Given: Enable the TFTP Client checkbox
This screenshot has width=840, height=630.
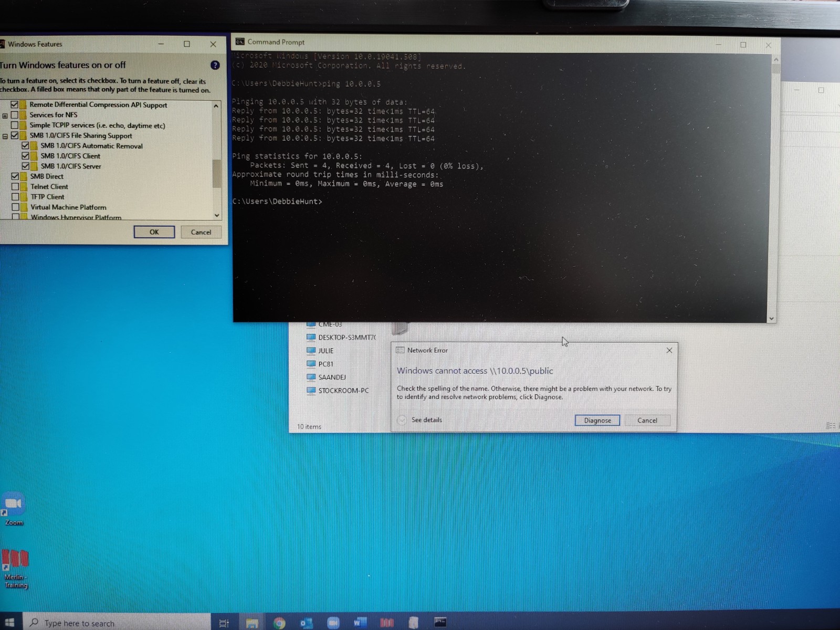Looking at the screenshot, I should coord(15,197).
